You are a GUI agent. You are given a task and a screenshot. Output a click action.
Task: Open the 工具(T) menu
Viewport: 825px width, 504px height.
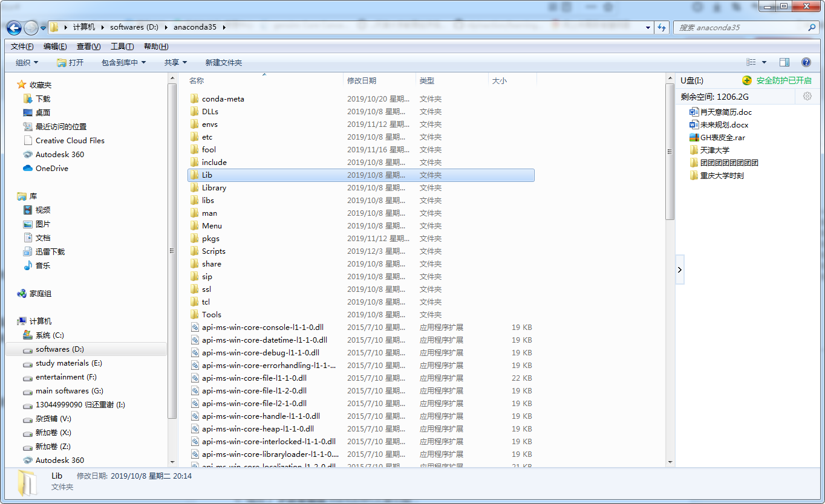121,46
